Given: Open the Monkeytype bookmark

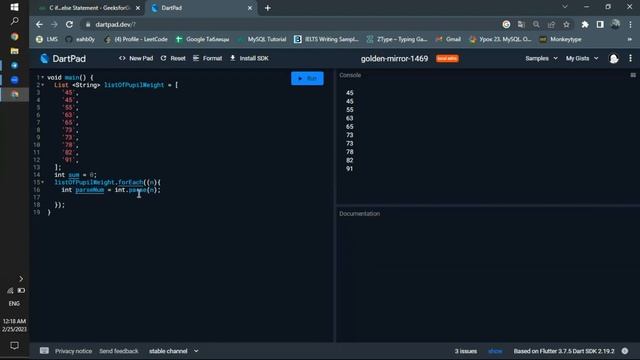Looking at the screenshot, I should (x=560, y=39).
